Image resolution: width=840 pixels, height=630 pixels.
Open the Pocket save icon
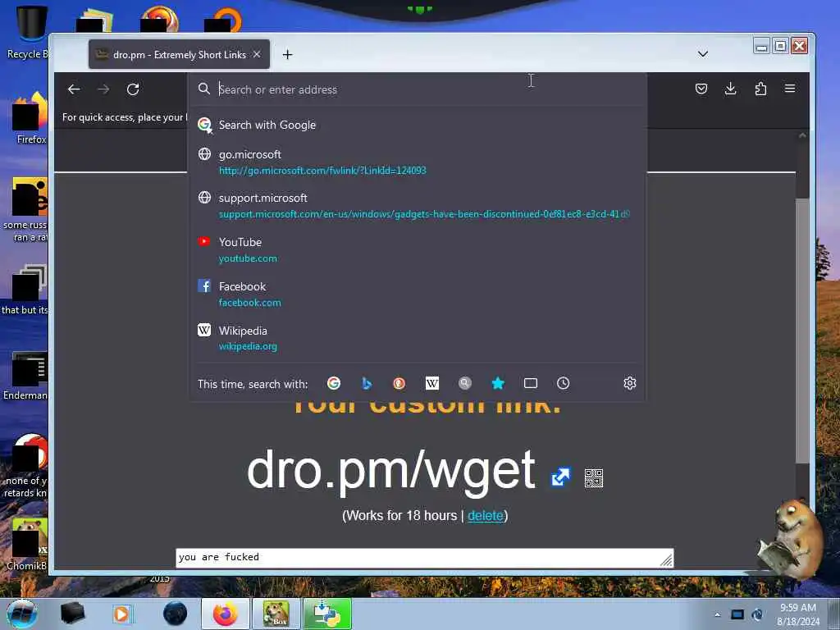701,89
